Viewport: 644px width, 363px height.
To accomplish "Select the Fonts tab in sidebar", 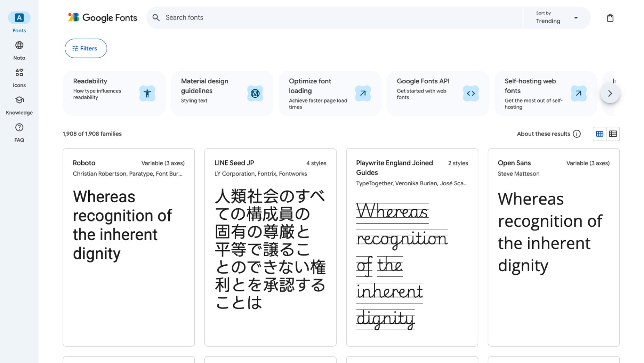I will (19, 18).
